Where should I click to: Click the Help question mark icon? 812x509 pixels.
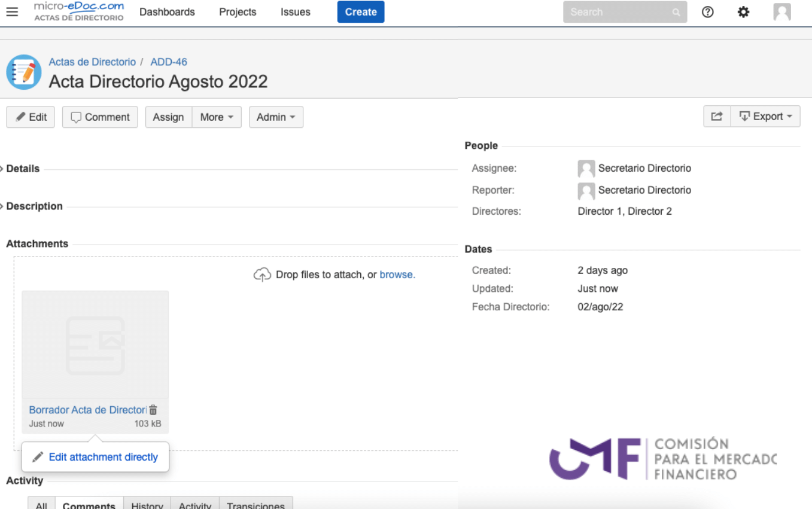[707, 11]
